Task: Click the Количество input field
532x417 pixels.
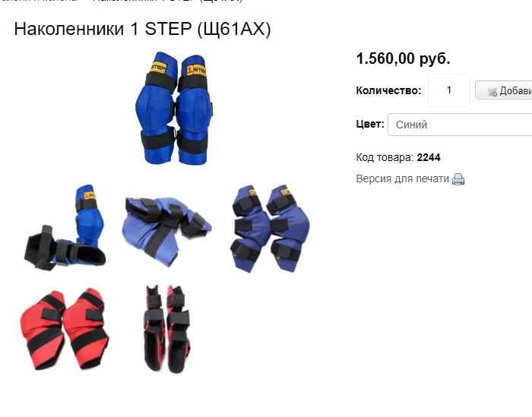Action: [x=448, y=90]
